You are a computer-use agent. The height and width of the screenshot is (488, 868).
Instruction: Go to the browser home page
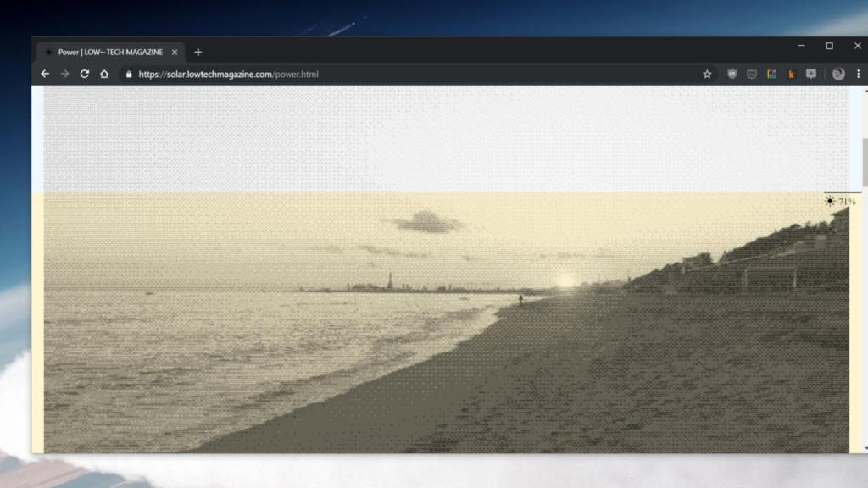(x=104, y=74)
